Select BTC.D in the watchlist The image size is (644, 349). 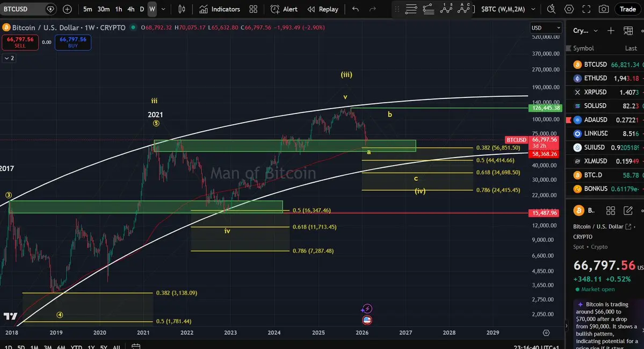click(x=605, y=175)
